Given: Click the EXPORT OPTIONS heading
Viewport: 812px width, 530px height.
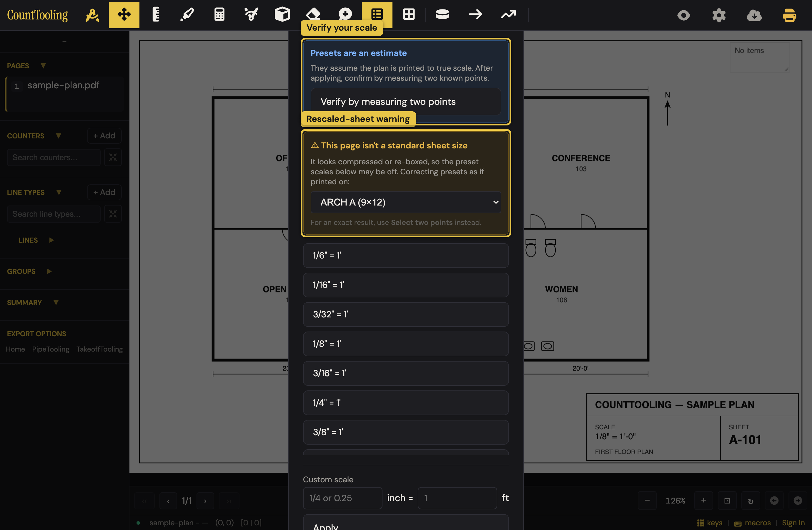Looking at the screenshot, I should tap(36, 334).
